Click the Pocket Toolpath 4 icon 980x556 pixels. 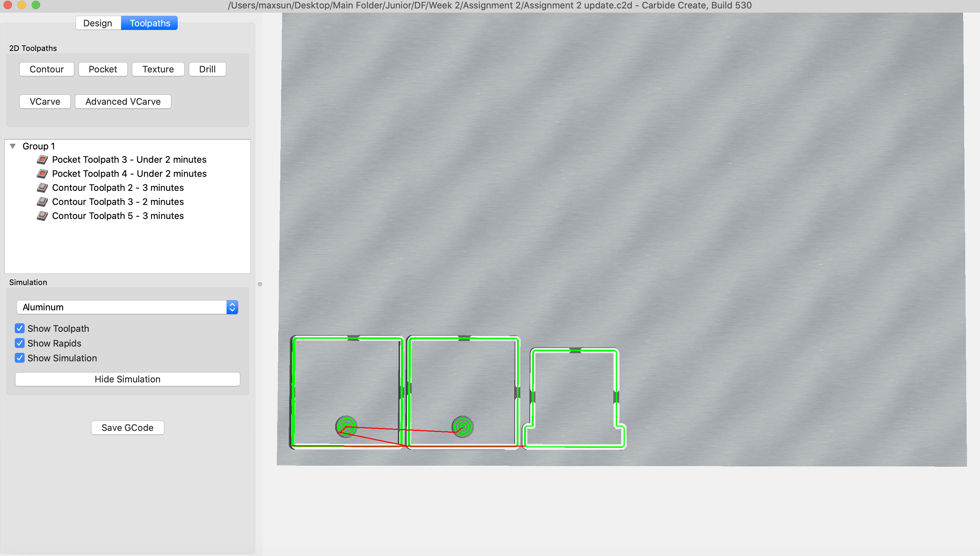point(43,174)
